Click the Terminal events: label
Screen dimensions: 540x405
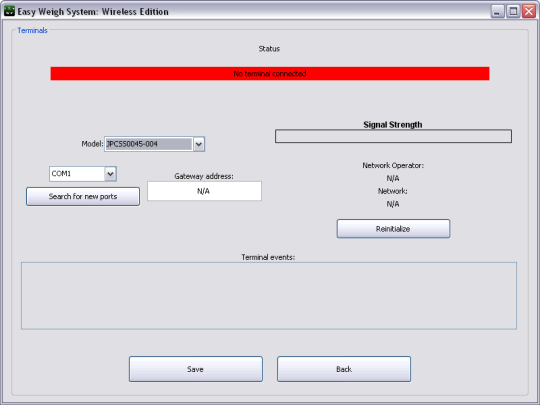(268, 257)
